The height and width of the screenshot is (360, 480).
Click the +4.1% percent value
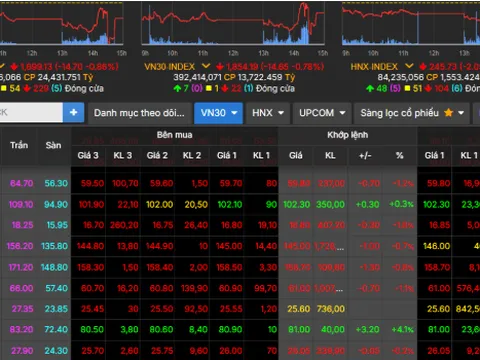click(x=402, y=330)
